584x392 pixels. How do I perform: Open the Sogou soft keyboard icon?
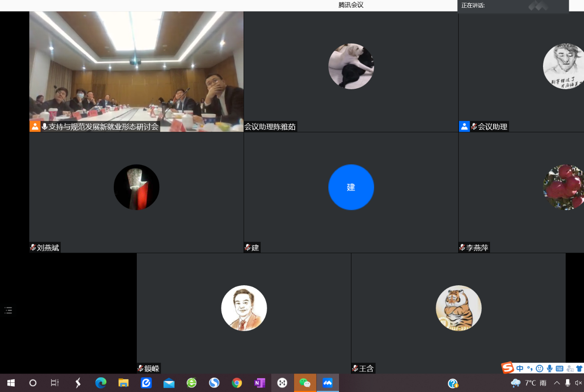tap(560, 368)
